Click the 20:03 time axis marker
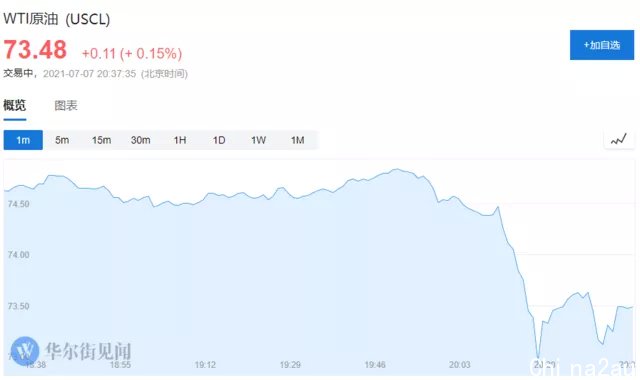This screenshot has height=380, width=640. [460, 364]
